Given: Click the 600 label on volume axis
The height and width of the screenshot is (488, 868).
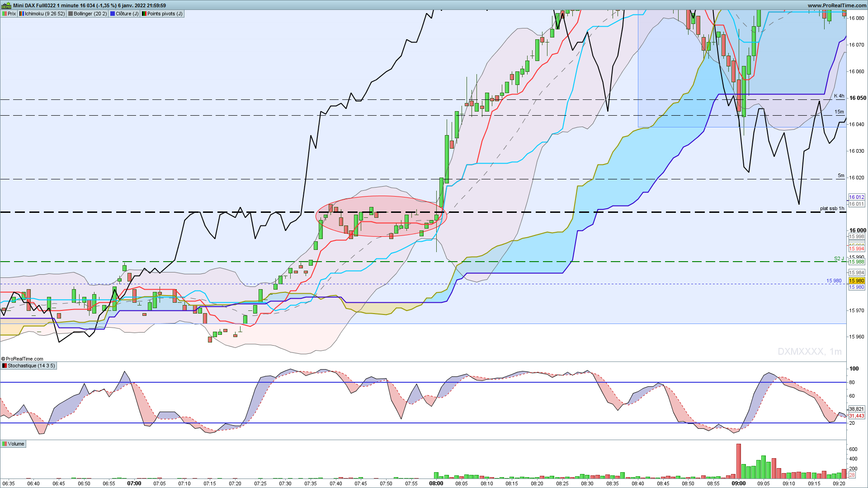Looking at the screenshot, I should (x=853, y=449).
